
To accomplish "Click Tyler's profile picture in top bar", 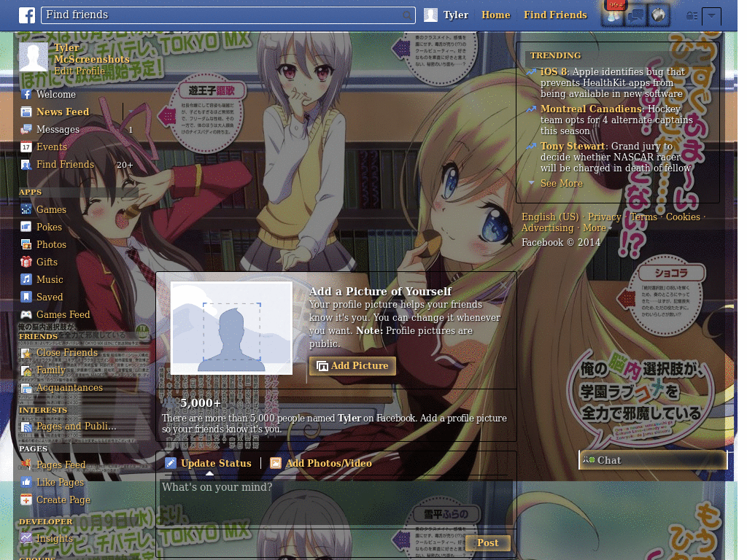I will [x=430, y=15].
